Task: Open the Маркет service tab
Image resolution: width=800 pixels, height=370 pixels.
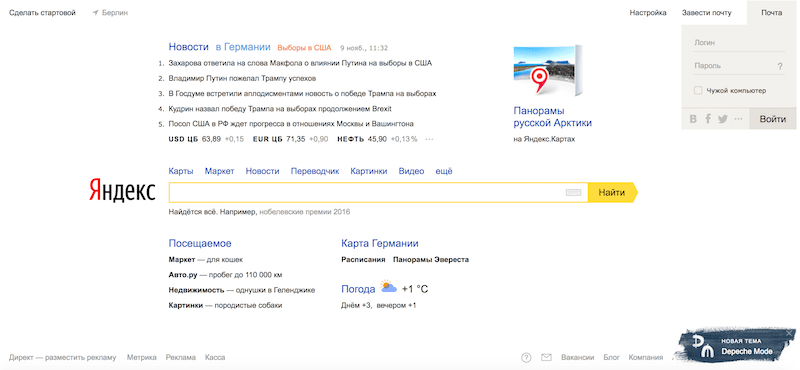Action: 219,171
